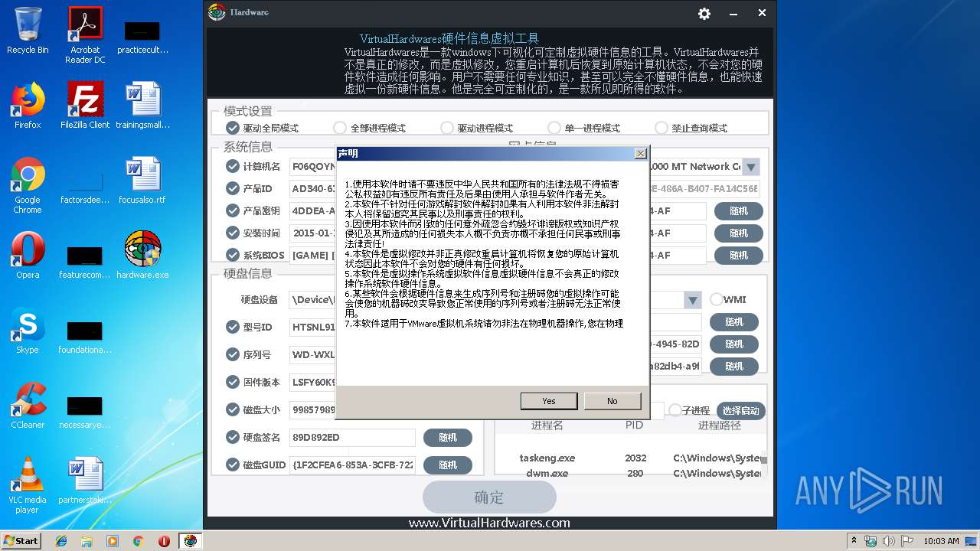Click the 选择启动 button
This screenshot has width=980, height=551.
coord(740,411)
